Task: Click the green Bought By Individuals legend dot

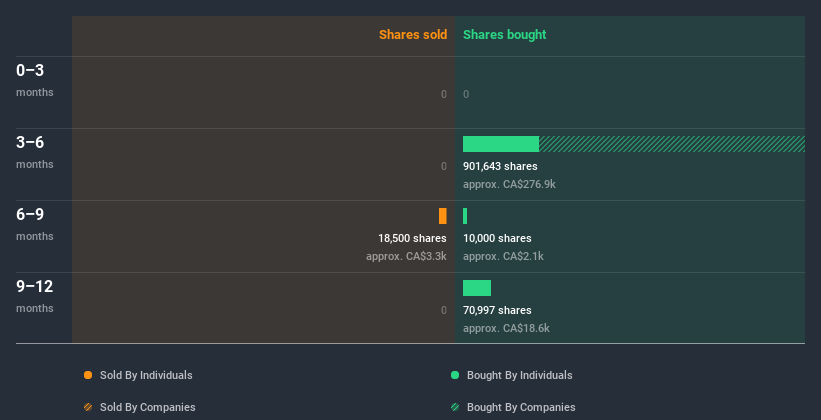Action: click(x=455, y=375)
